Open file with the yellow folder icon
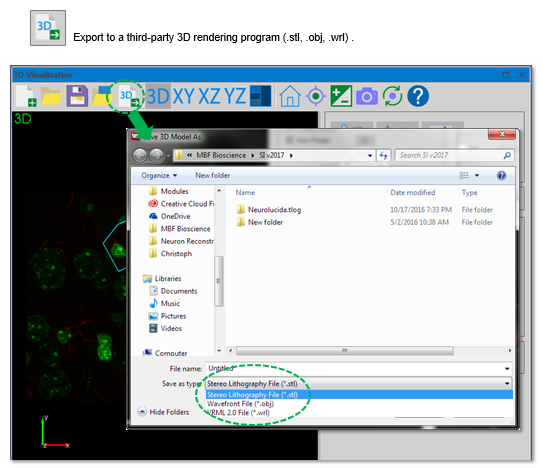This screenshot has height=468, width=543. pyautogui.click(x=51, y=96)
